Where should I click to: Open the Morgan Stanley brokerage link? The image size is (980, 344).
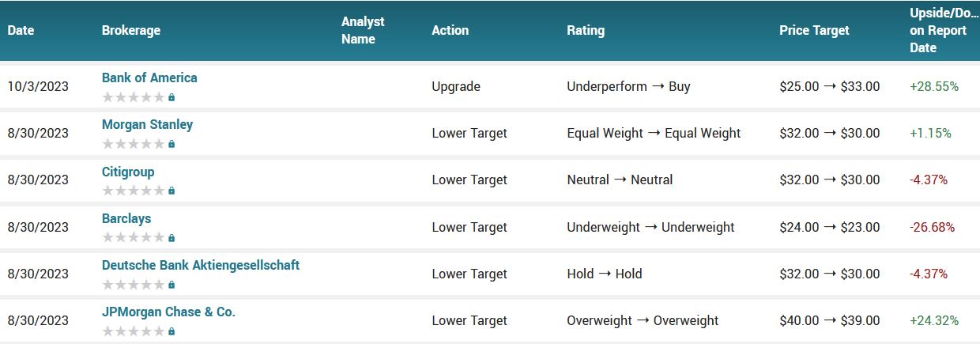(147, 124)
